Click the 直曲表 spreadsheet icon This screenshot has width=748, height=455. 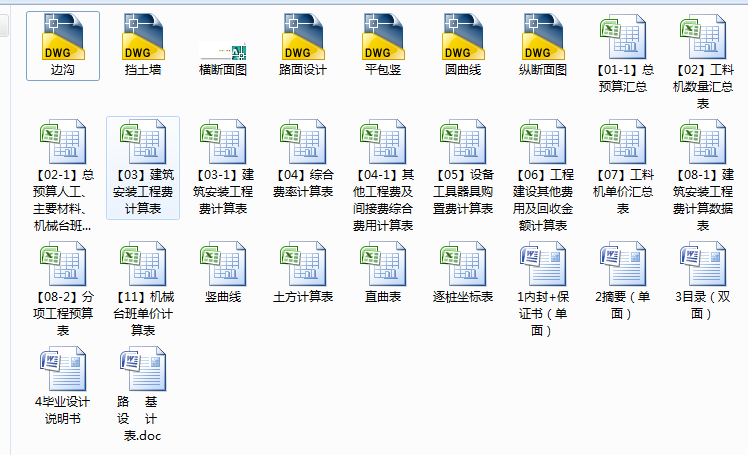point(383,264)
